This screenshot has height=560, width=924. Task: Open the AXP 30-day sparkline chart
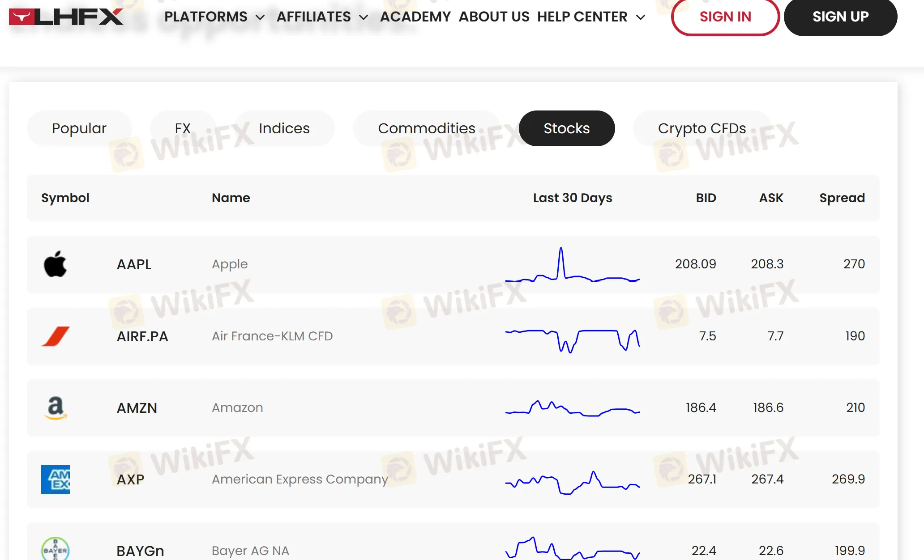point(572,482)
